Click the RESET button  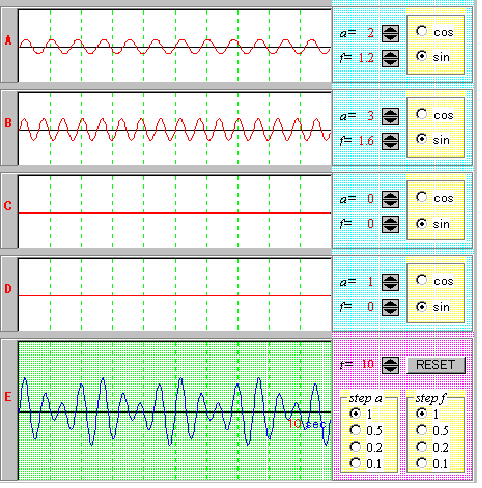click(x=436, y=365)
